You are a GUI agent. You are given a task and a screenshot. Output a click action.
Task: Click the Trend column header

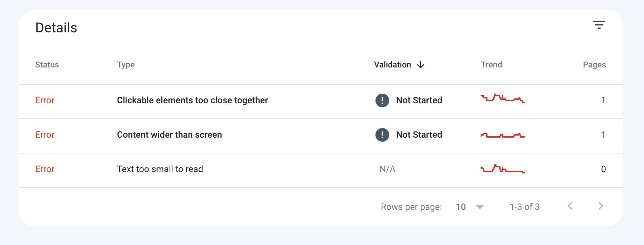pos(491,65)
